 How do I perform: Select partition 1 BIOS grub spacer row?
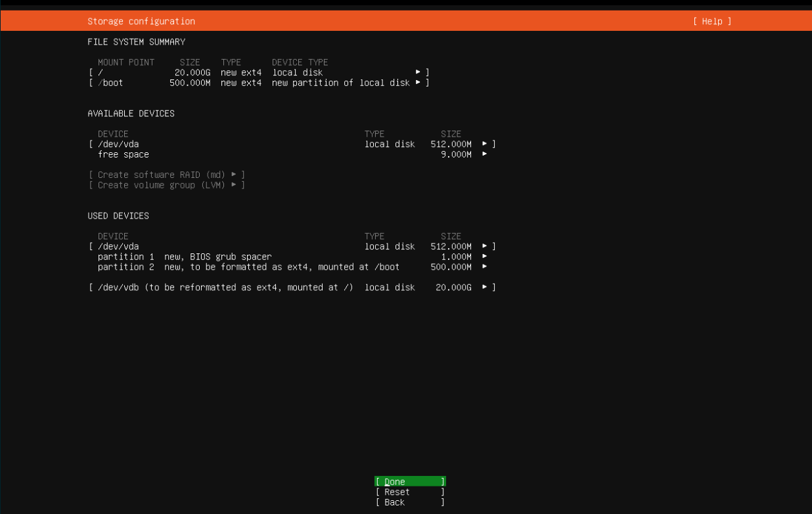tap(185, 257)
